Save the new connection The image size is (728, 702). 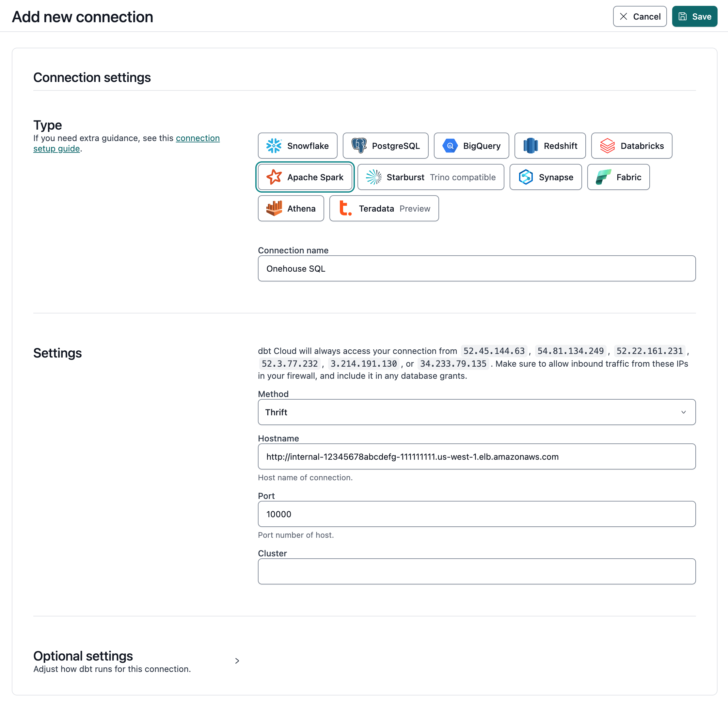(694, 16)
